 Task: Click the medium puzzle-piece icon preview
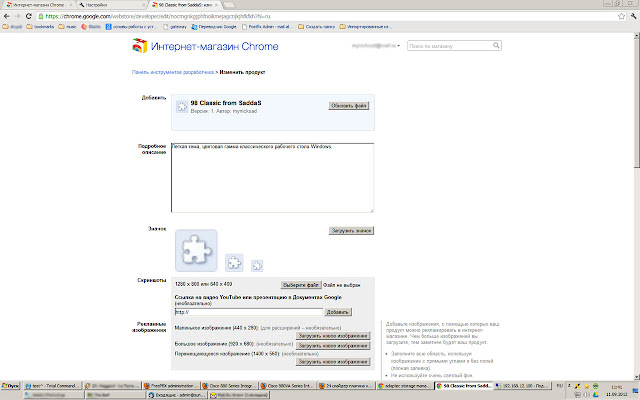click(x=234, y=262)
